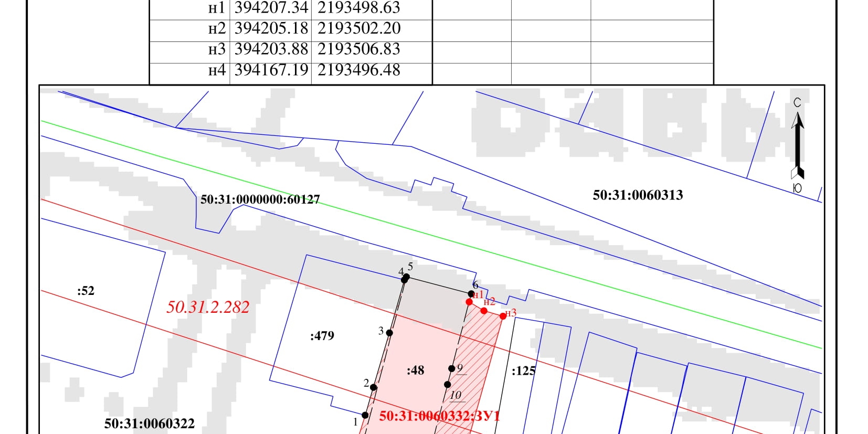Select table cell with value 394207.34
The width and height of the screenshot is (868, 434).
point(271,8)
